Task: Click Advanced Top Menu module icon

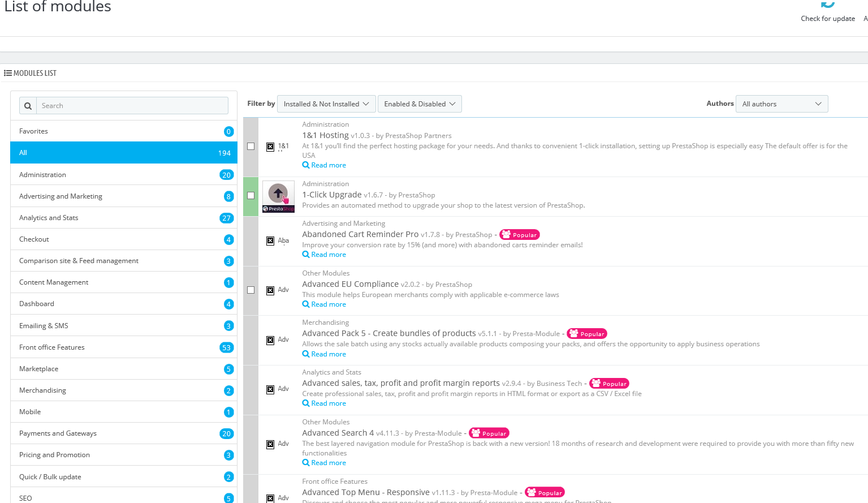Action: coord(270,498)
